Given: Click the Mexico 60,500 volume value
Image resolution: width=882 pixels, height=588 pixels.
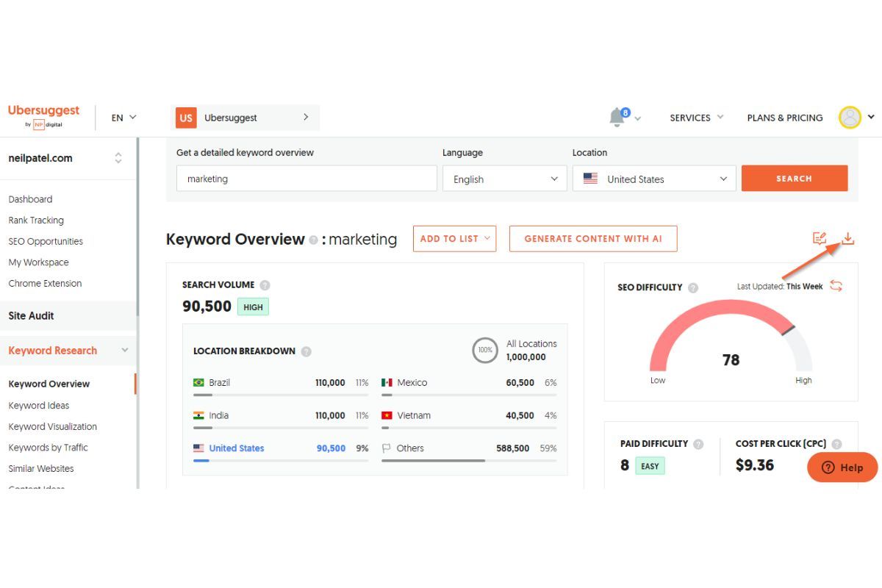Looking at the screenshot, I should click(x=520, y=383).
